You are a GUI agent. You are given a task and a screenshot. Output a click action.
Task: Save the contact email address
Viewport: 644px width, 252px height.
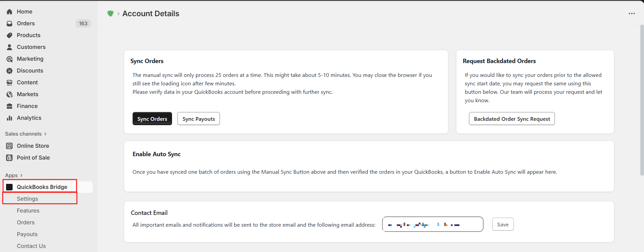click(502, 224)
